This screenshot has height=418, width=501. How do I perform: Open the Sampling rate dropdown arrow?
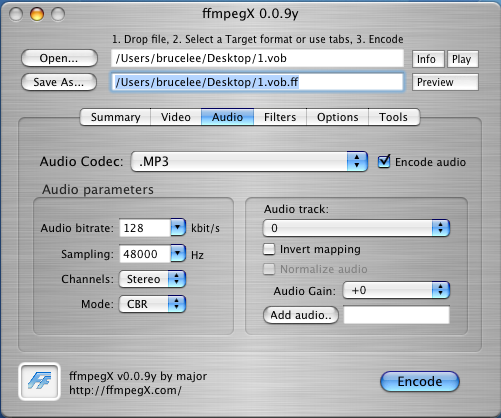pos(178,254)
